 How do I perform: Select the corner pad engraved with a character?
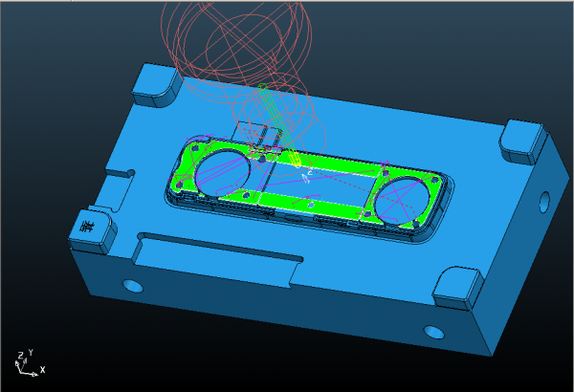click(93, 229)
